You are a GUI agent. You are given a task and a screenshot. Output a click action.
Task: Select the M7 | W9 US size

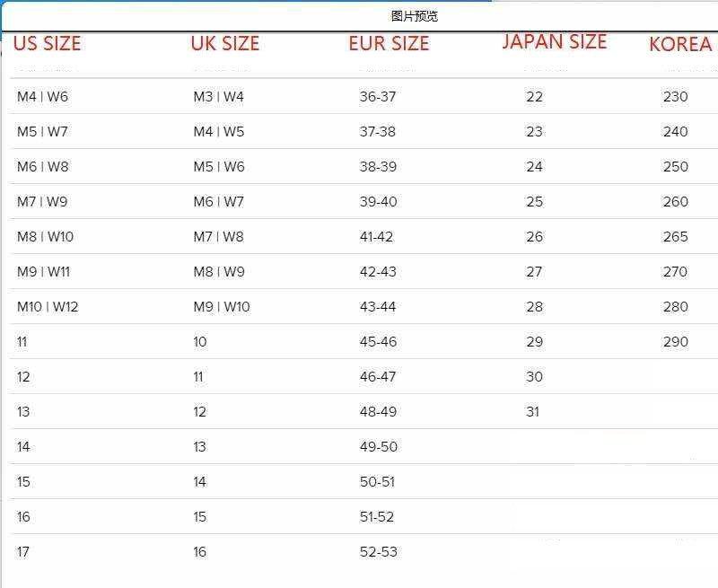42,202
